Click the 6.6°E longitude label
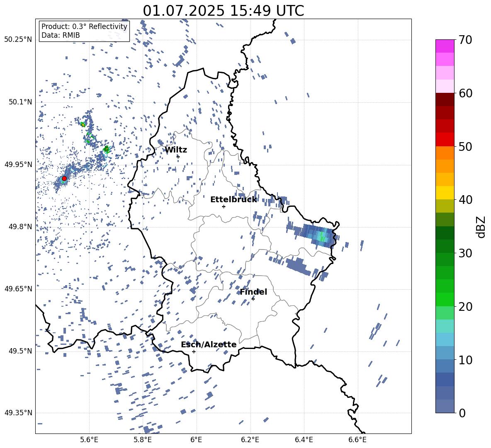Screen dimensions: 491x448 click(357, 440)
